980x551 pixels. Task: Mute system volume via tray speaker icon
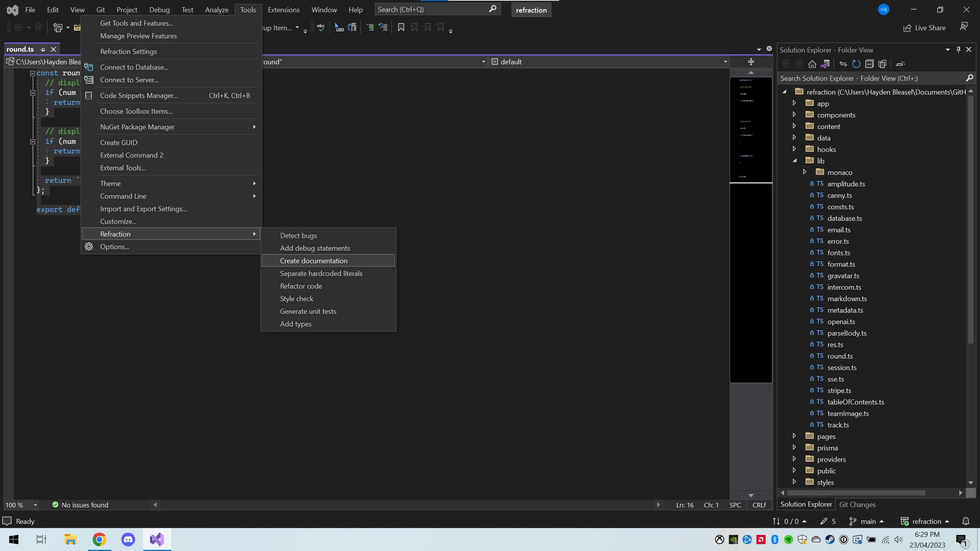tap(898, 540)
